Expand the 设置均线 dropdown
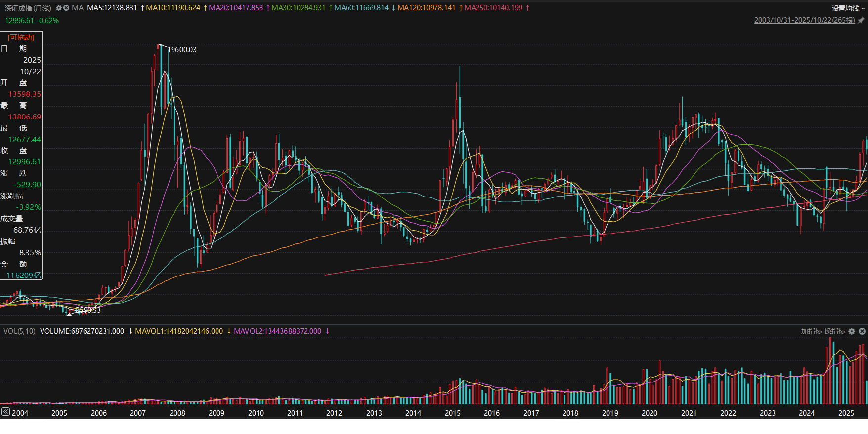This screenshot has height=434, width=868. pyautogui.click(x=848, y=8)
